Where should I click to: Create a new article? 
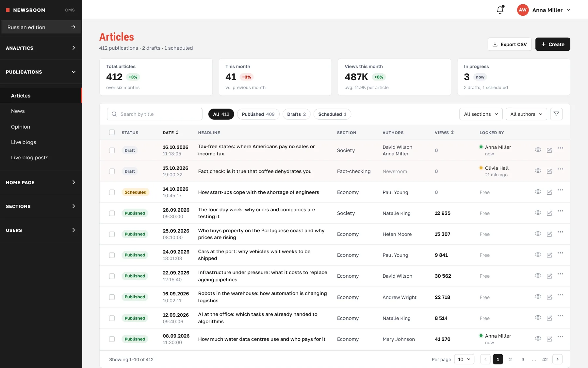click(553, 44)
